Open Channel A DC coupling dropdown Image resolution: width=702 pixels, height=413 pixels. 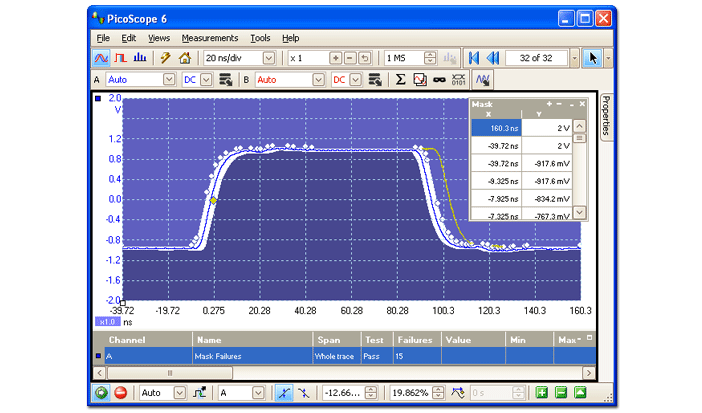point(206,80)
